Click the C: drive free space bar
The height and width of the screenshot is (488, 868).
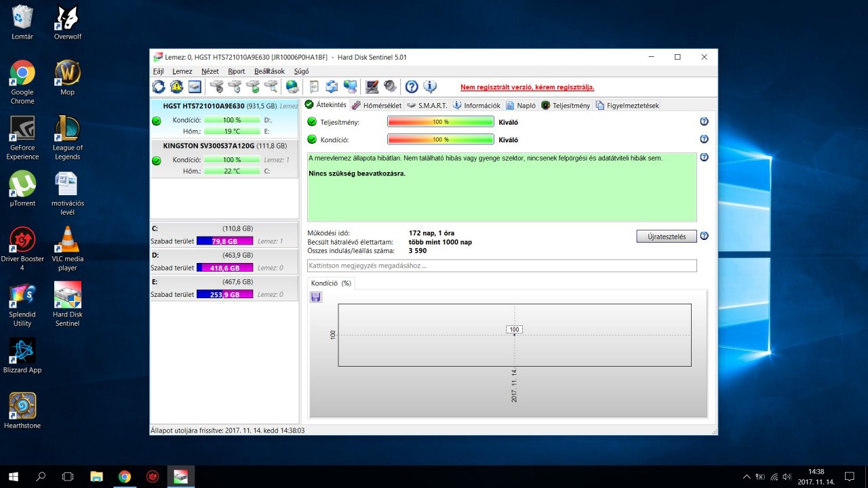224,241
